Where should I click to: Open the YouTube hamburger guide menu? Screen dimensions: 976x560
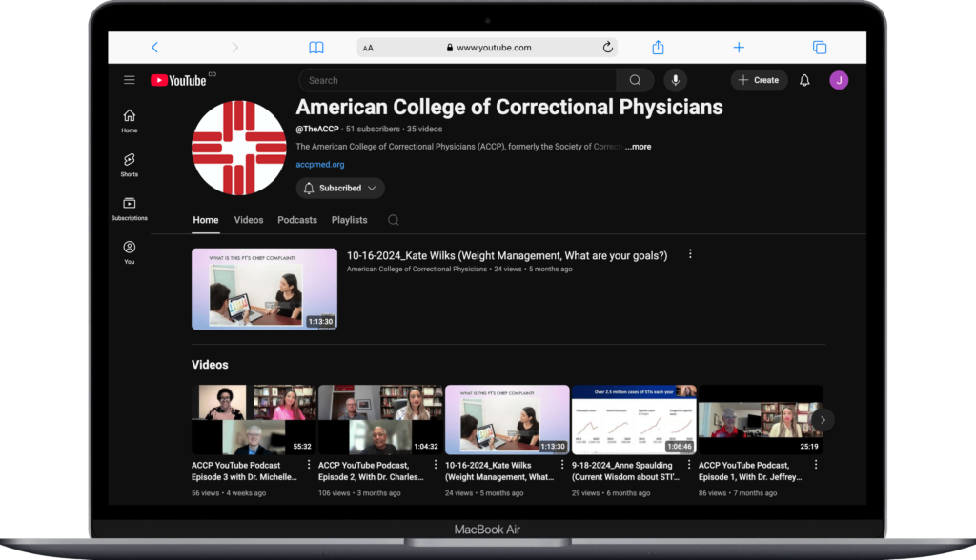click(130, 80)
